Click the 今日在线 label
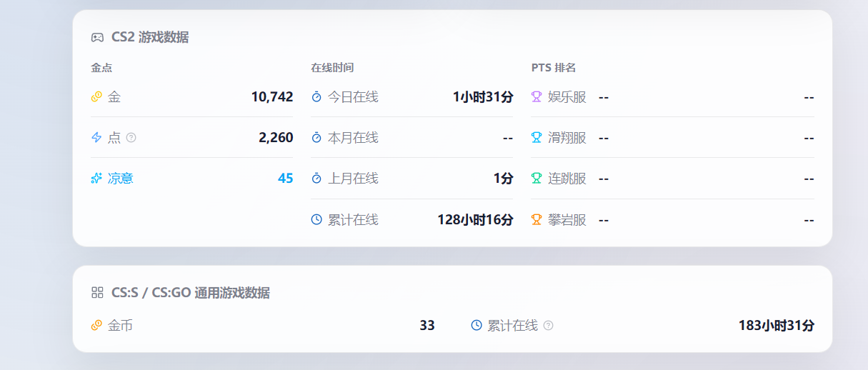Viewport: 868px width, 370px height. [353, 96]
